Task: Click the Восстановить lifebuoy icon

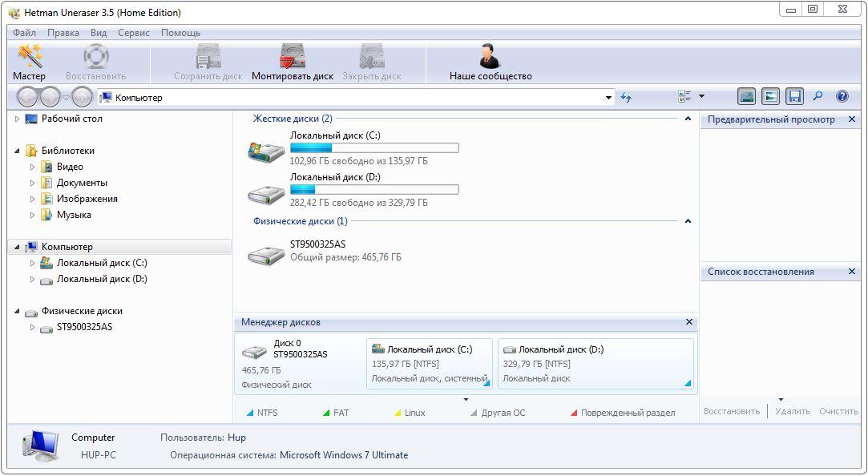Action: 95,56
